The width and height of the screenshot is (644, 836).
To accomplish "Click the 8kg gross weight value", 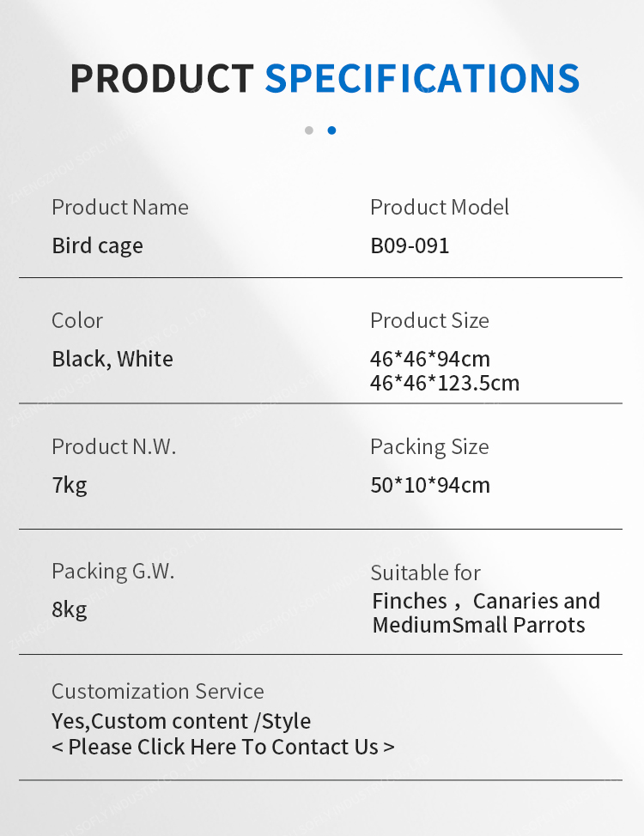I will 70,609.
